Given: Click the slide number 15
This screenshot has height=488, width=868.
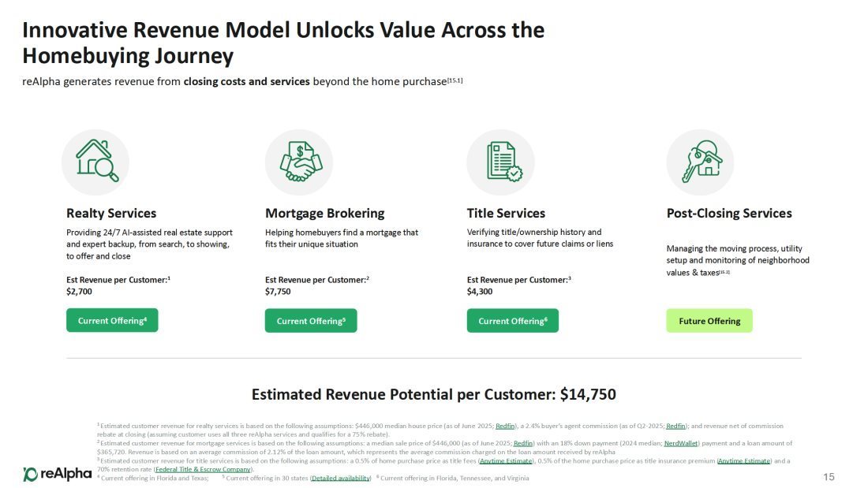Looking at the screenshot, I should 829,476.
